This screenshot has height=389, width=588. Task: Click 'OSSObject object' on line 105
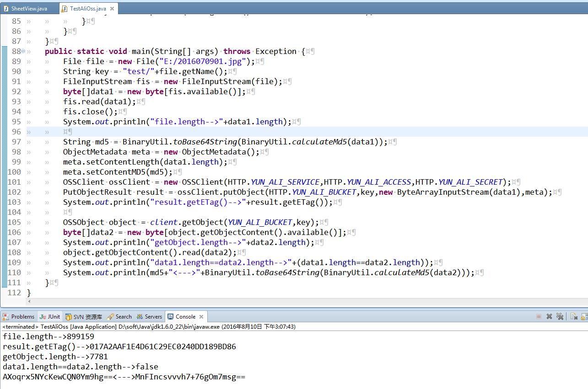pyautogui.click(x=99, y=222)
